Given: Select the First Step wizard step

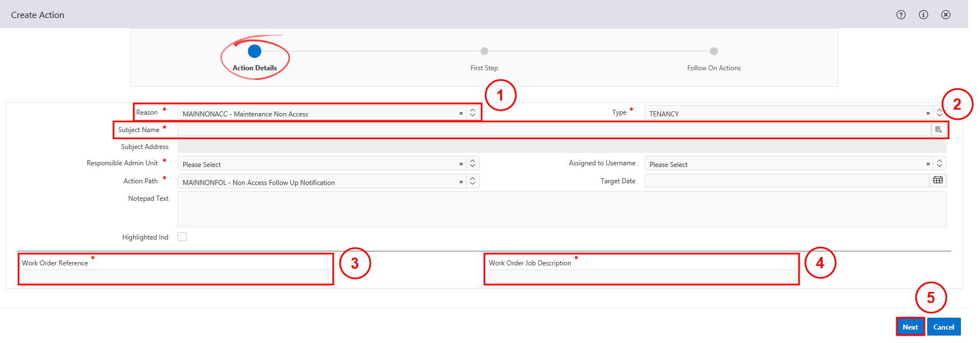Looking at the screenshot, I should (x=484, y=51).
